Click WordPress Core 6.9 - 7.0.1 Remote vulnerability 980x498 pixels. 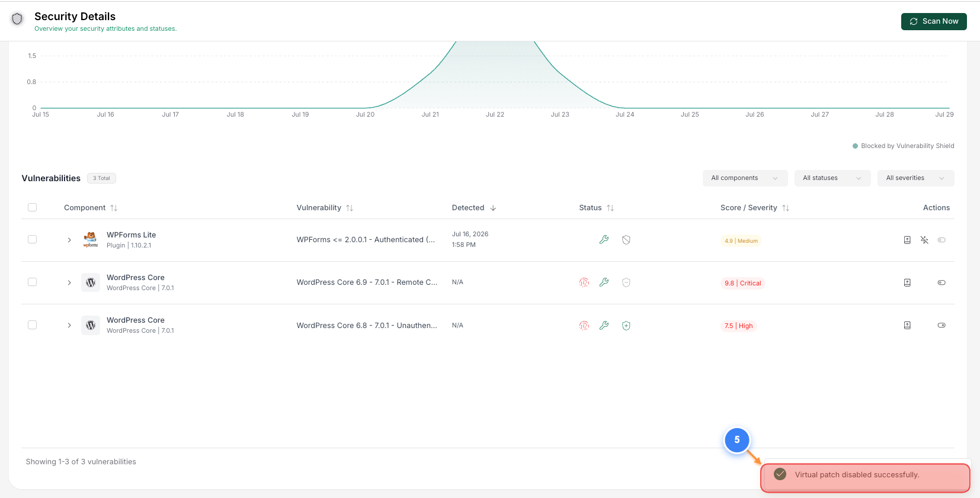click(367, 282)
